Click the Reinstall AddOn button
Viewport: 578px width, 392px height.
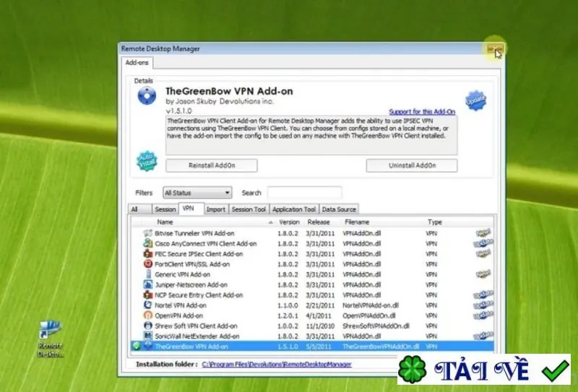[x=212, y=165]
